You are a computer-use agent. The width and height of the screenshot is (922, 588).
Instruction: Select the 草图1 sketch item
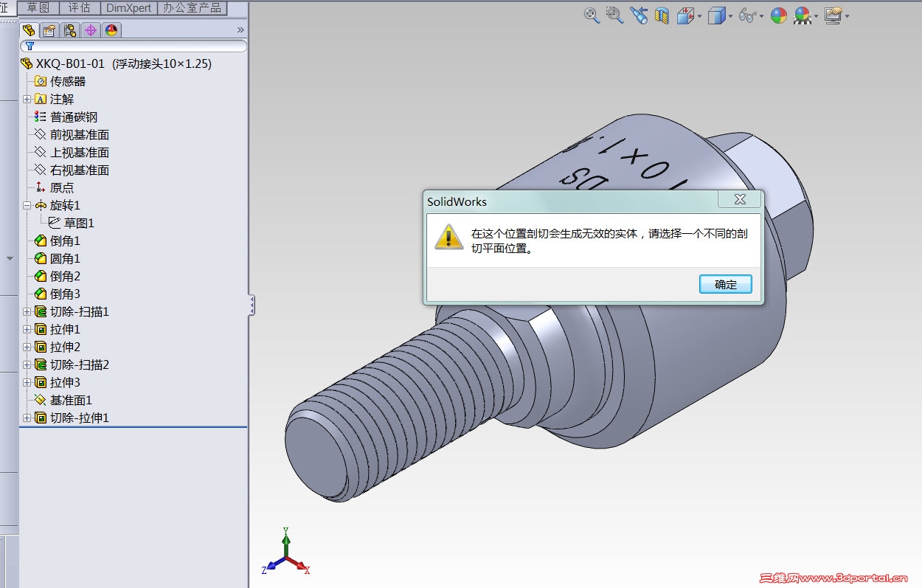pyautogui.click(x=72, y=223)
